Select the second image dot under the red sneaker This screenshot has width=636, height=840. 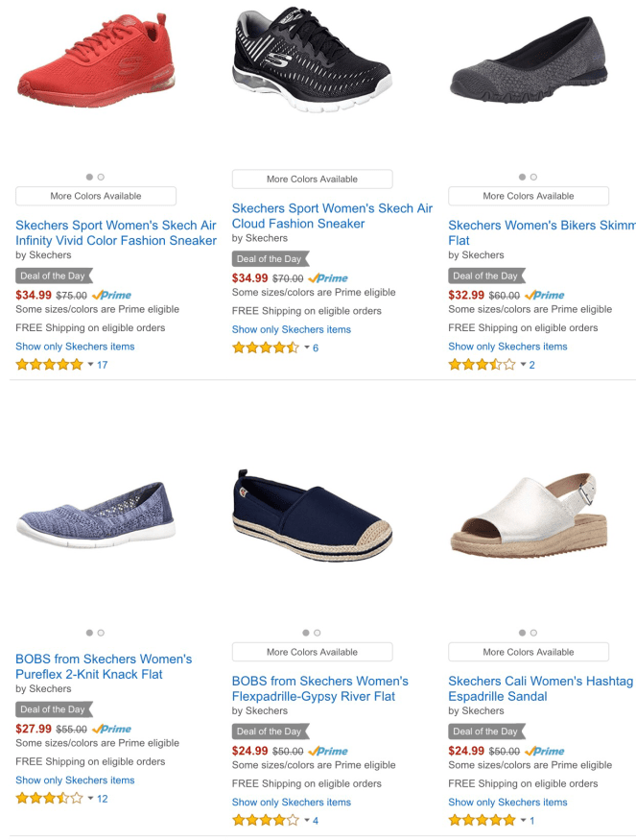(102, 177)
